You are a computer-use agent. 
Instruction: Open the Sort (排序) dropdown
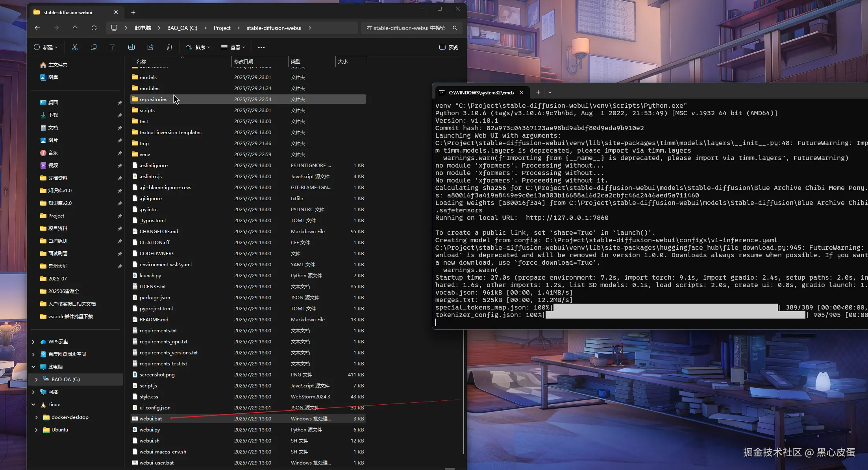[198, 47]
